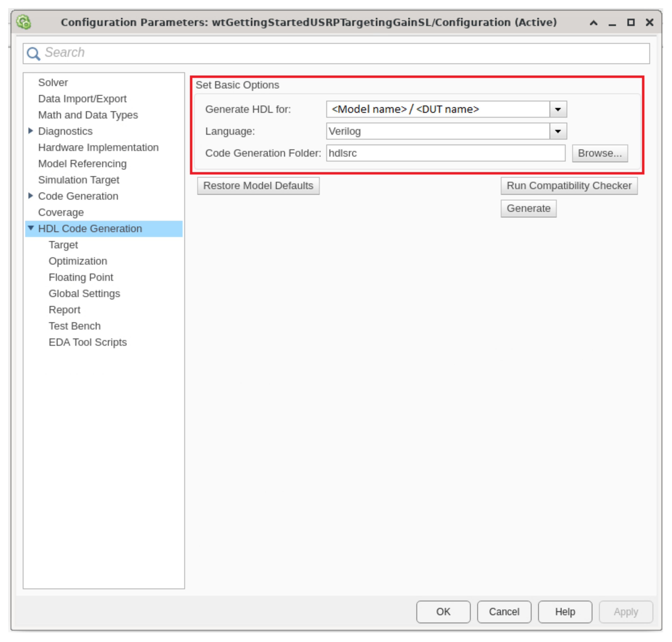Select Global Settings under HDL Code Generation
The image size is (672, 642).
click(84, 293)
